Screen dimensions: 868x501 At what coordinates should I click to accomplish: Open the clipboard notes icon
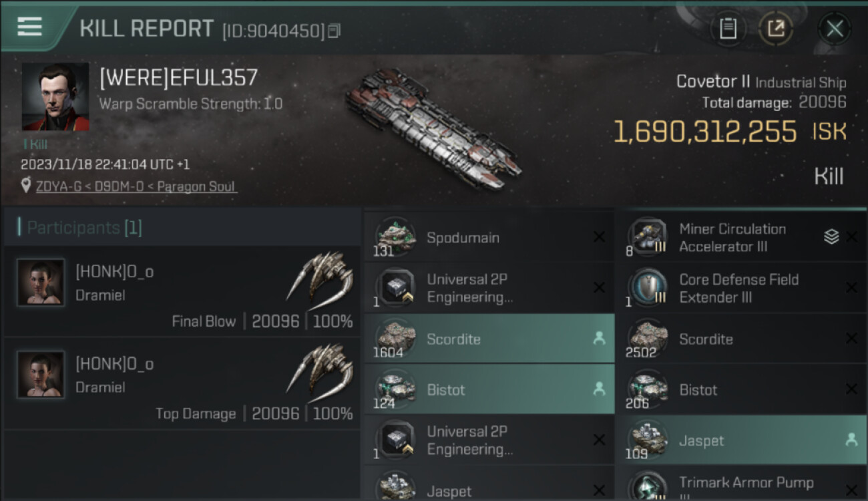point(728,29)
